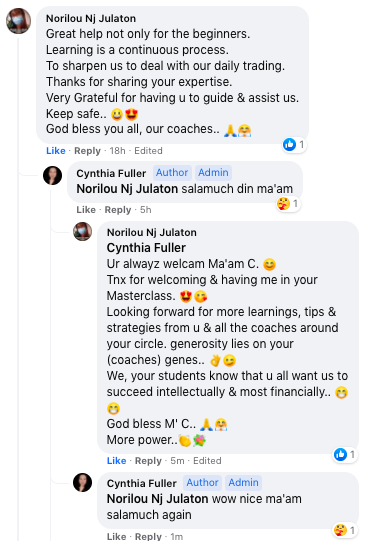Open the 18h timestamp on top comment

click(x=117, y=151)
